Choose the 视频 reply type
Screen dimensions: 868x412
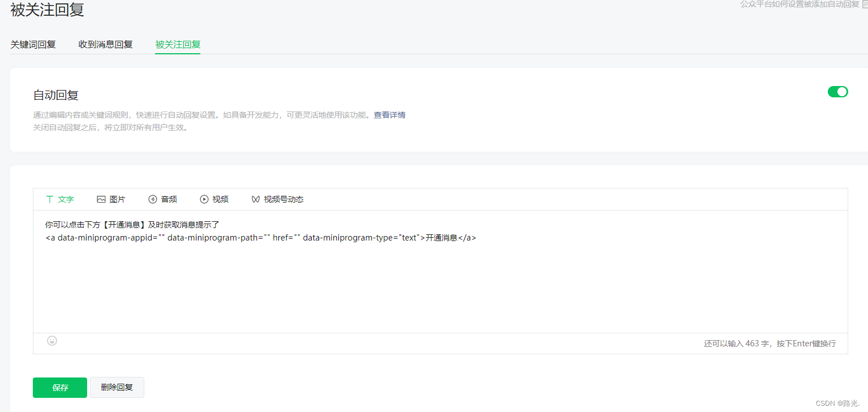tap(214, 199)
